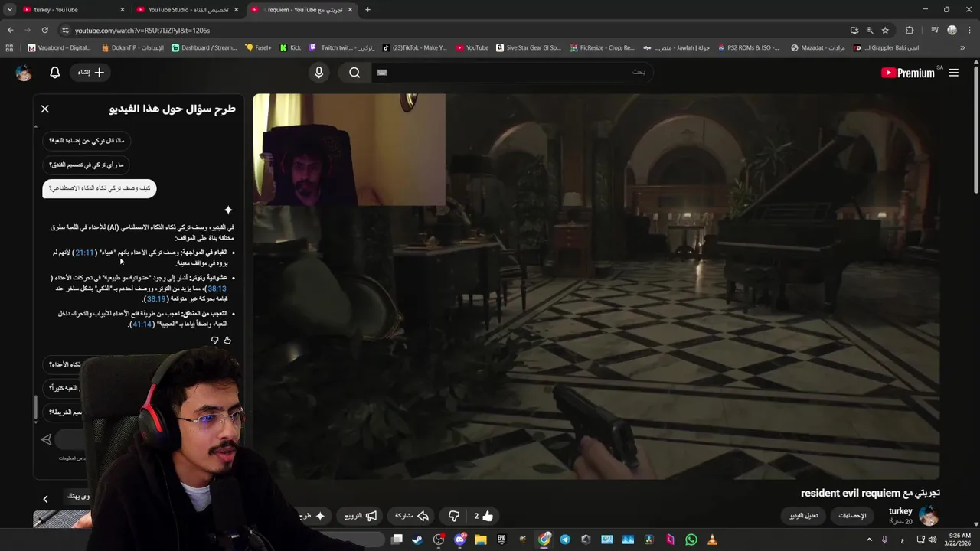Select suggested question about hotel design
980x551 pixels.
tap(86, 165)
